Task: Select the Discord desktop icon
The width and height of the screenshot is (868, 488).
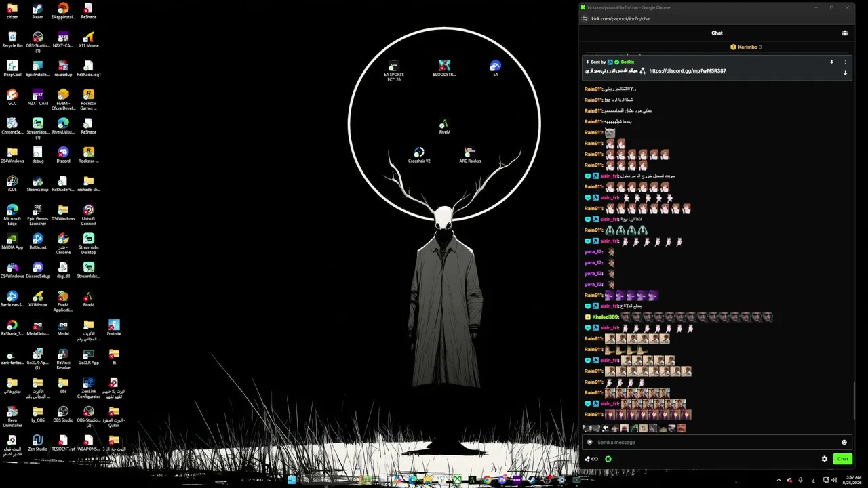Action: 63,155
